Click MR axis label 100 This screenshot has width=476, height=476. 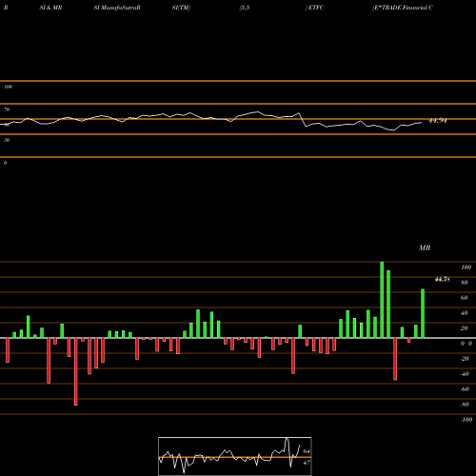click(x=466, y=268)
